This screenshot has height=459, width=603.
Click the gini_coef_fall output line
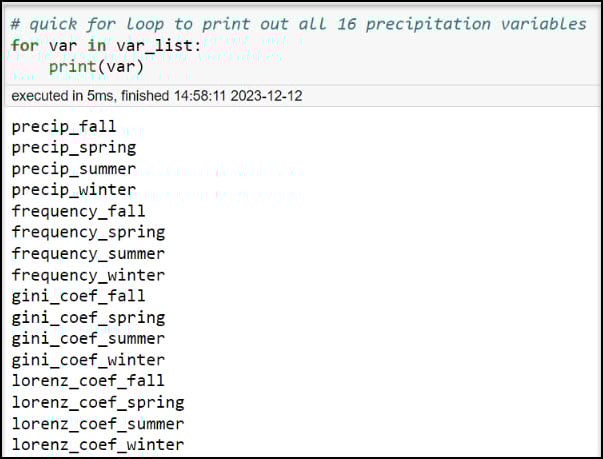pos(79,296)
